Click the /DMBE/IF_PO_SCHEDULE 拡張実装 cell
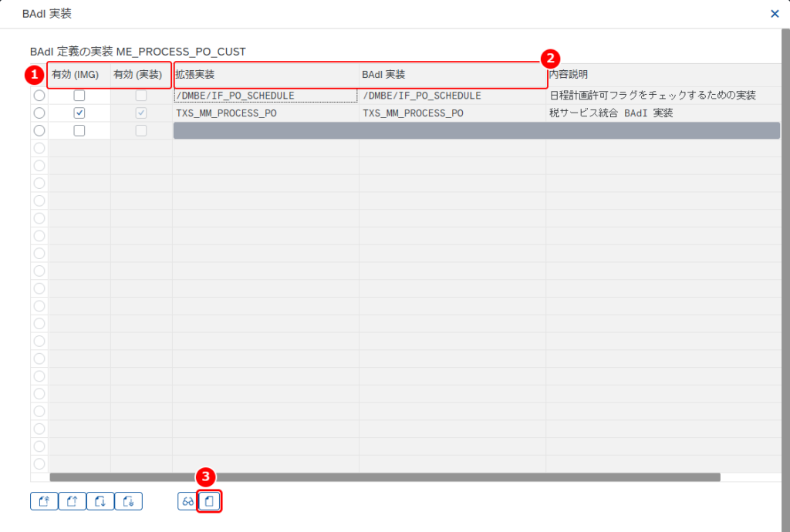The height and width of the screenshot is (532, 790). pyautogui.click(x=265, y=95)
